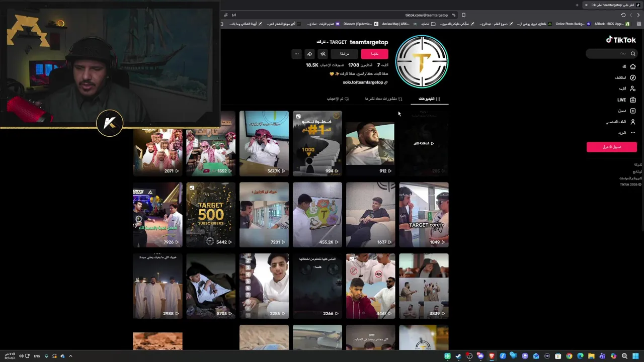The image size is (644, 362).
Task: Select the Reposts tab
Action: point(383,99)
